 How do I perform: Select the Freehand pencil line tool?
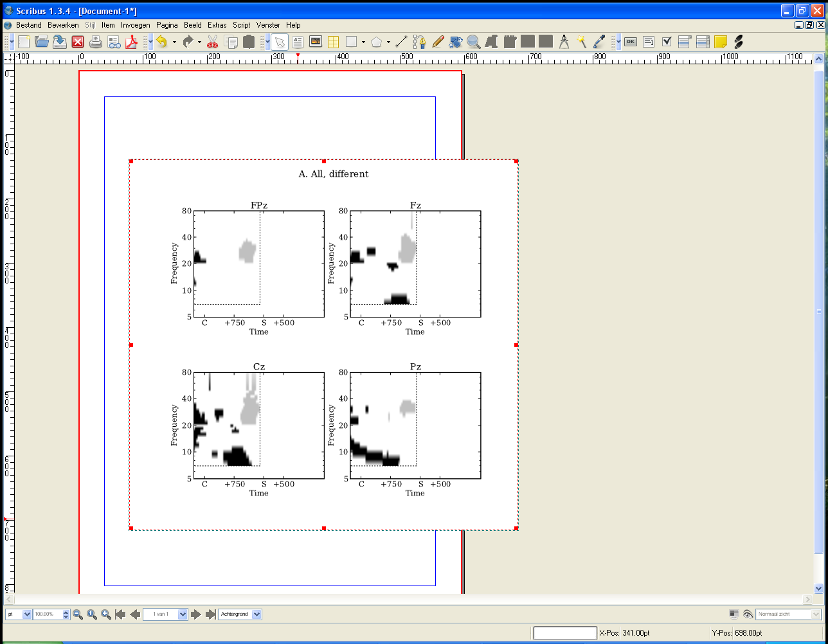[438, 42]
